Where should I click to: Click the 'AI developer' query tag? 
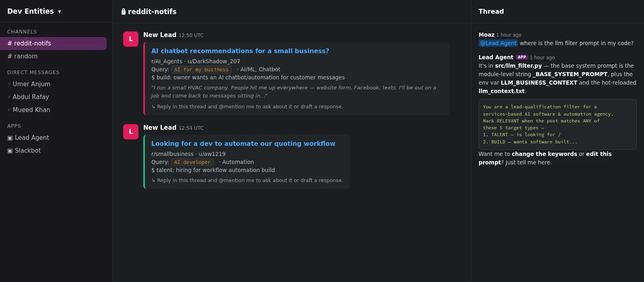point(192,162)
